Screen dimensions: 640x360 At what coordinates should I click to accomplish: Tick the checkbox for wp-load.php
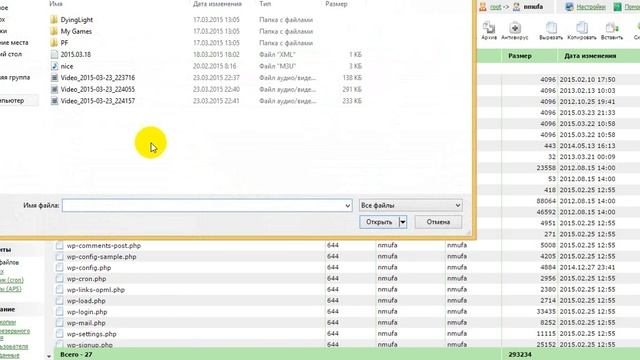[x=60, y=301]
